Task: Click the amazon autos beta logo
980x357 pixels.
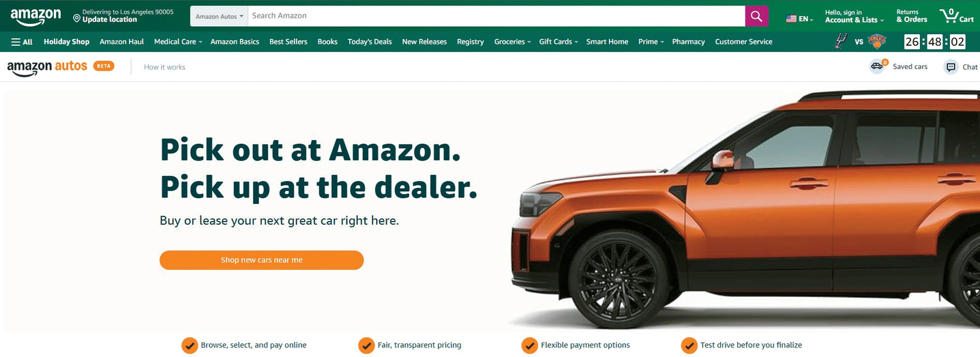Action: click(x=61, y=67)
